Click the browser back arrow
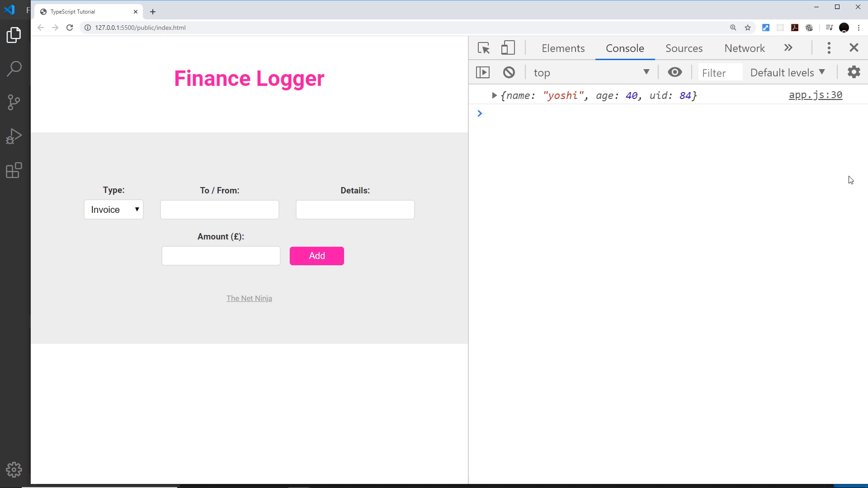The width and height of the screenshot is (868, 488). [x=41, y=28]
